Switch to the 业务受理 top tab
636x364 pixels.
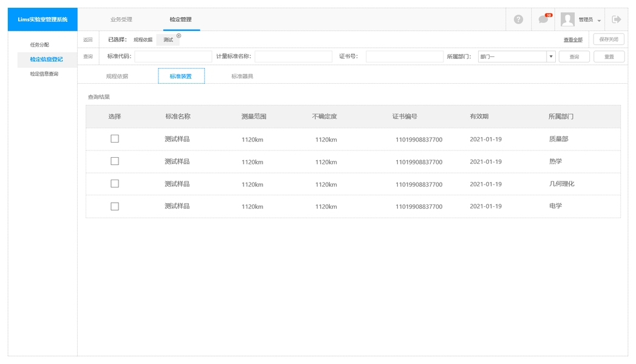(121, 19)
